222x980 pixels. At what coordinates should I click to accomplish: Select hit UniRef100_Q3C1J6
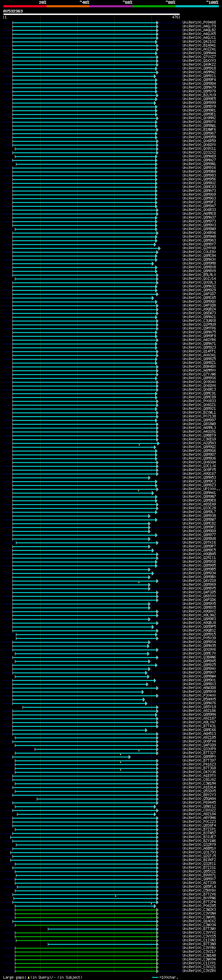tap(199, 466)
